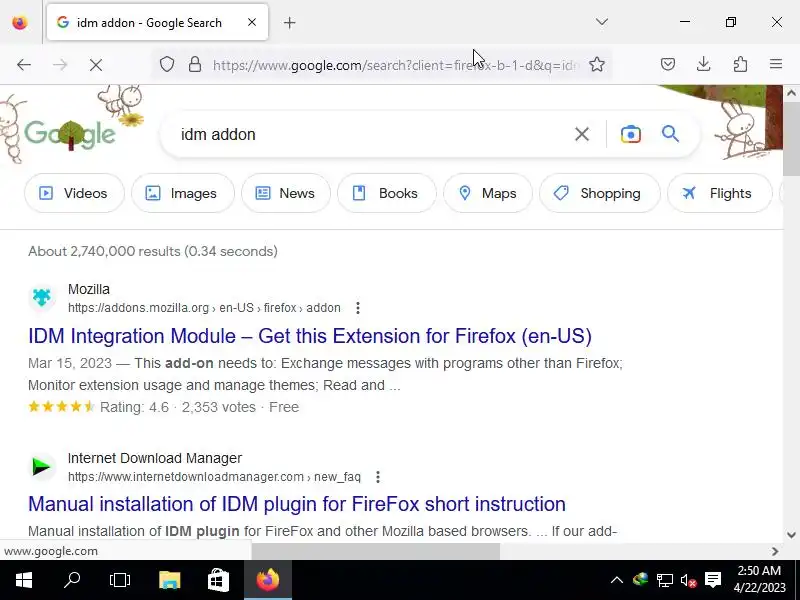Bookmark this page with star icon
This screenshot has width=800, height=600.
[596, 65]
